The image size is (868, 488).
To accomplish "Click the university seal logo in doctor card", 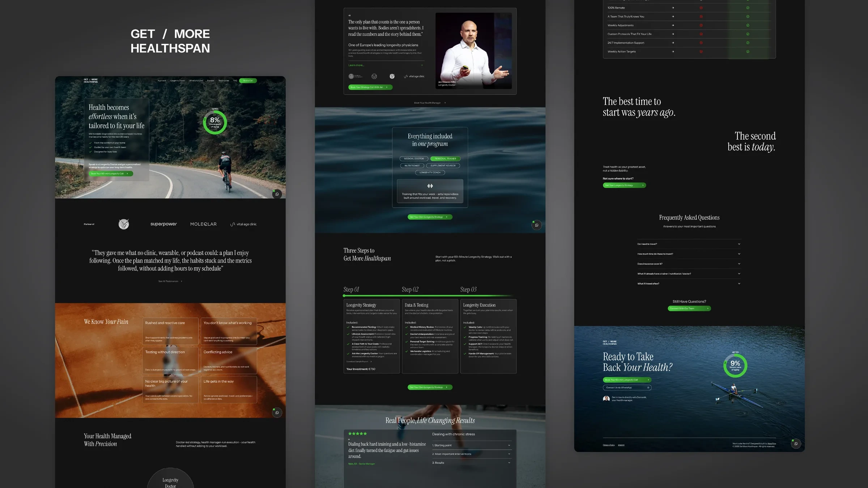I will point(355,76).
